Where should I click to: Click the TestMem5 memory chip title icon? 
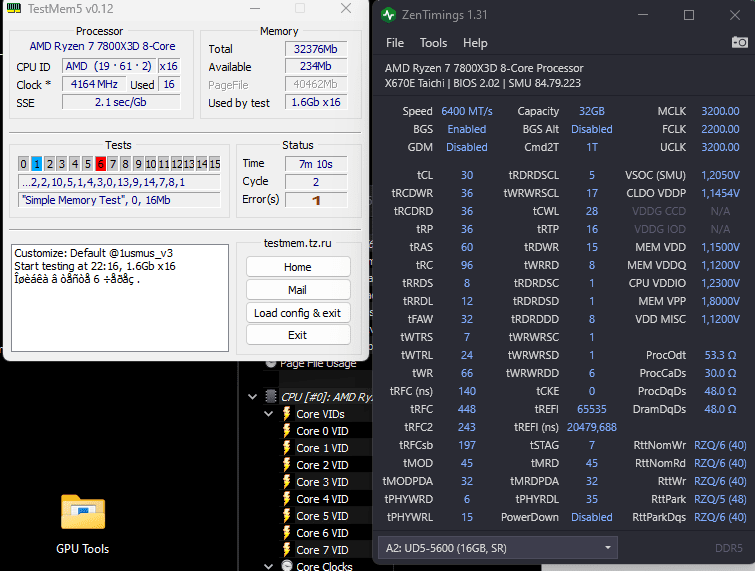(x=14, y=8)
